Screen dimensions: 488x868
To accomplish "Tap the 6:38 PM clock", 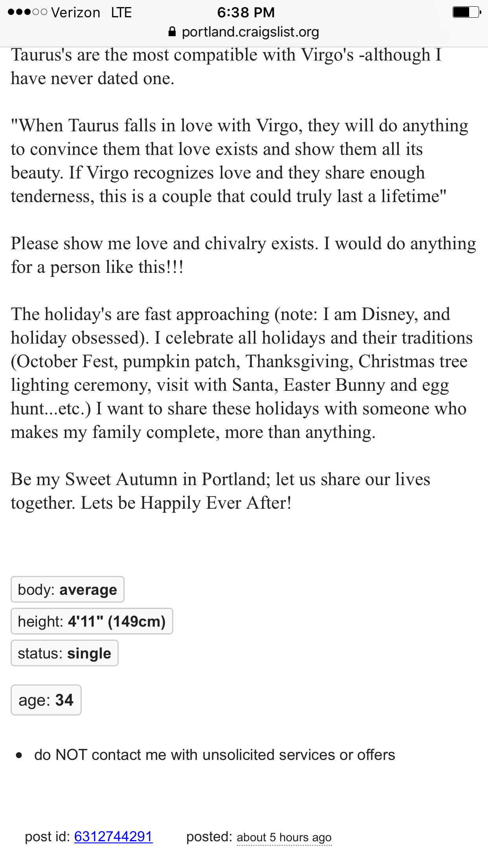I will point(246,12).
